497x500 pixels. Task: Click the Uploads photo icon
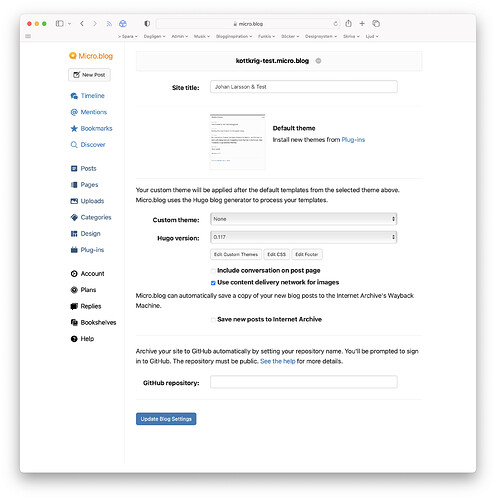74,201
